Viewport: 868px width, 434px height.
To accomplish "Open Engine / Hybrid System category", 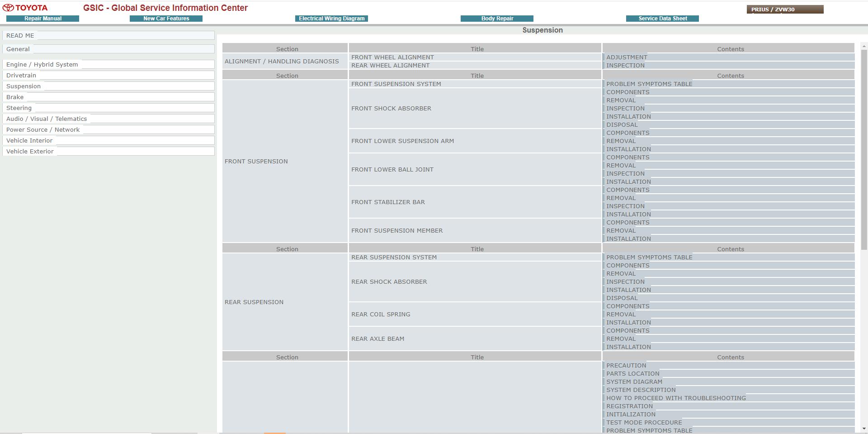I will pos(108,64).
